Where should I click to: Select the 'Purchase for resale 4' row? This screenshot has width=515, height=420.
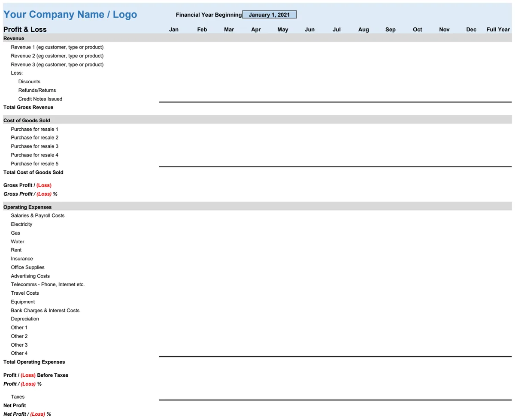pyautogui.click(x=35, y=155)
